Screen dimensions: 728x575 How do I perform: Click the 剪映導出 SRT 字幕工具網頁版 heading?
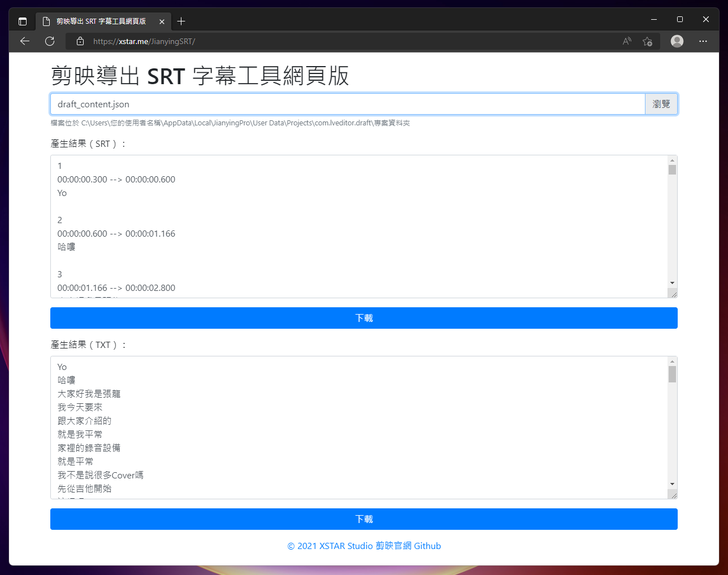click(x=200, y=76)
